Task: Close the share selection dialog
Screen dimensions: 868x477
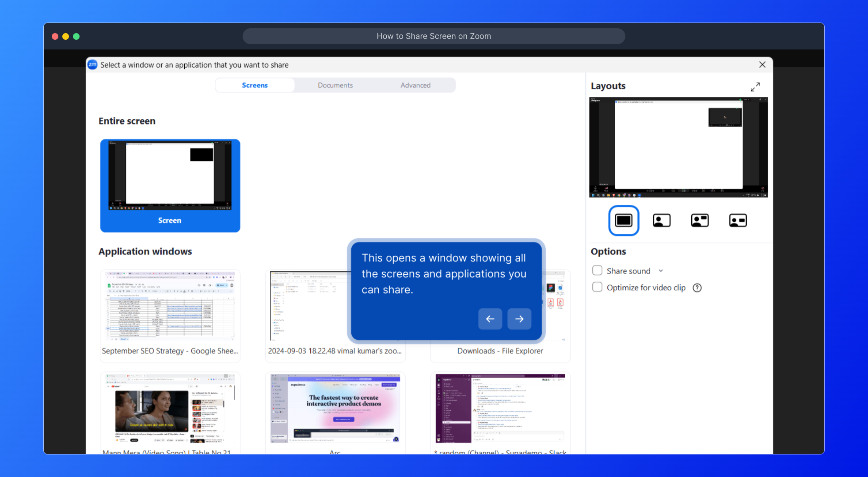Action: point(762,65)
